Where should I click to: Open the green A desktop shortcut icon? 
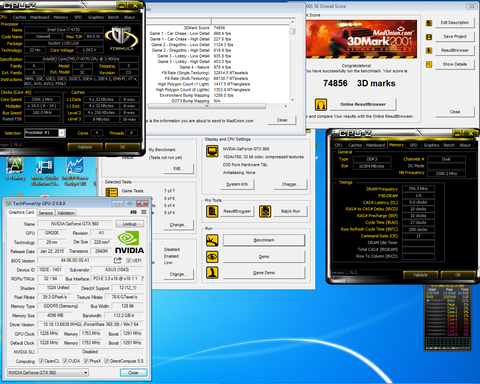[15, 168]
